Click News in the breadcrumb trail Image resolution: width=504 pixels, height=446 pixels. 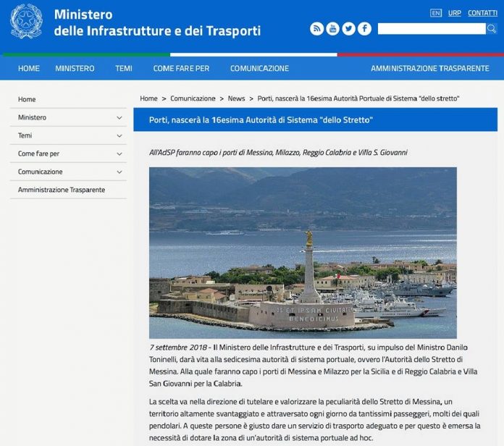(x=236, y=98)
